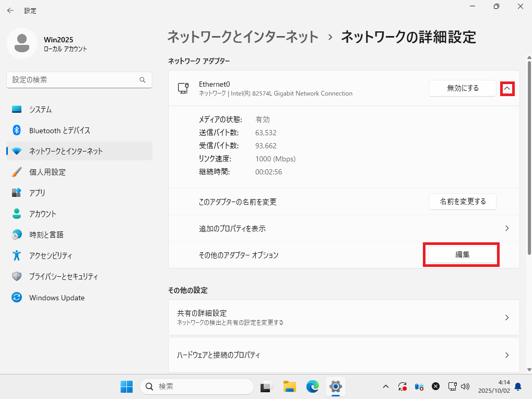Expand 追加のプロパティを表示
Viewport: 532px width, 399px height.
(x=344, y=229)
